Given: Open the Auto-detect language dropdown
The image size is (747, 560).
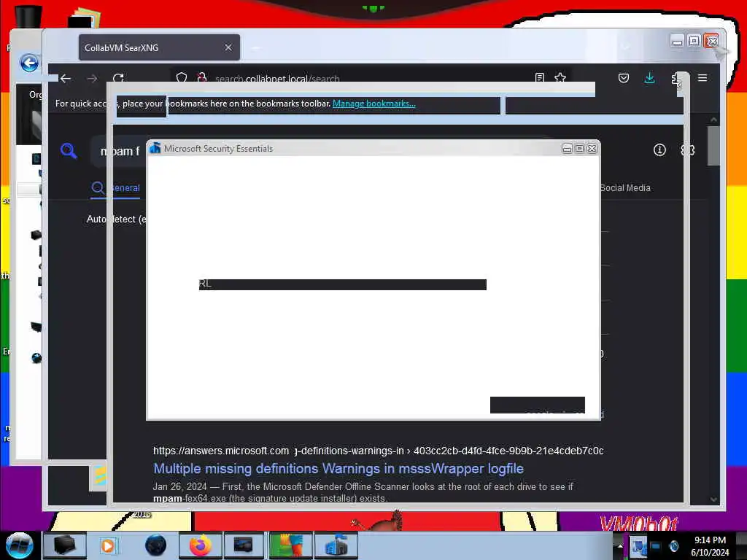Looking at the screenshot, I should tap(117, 219).
